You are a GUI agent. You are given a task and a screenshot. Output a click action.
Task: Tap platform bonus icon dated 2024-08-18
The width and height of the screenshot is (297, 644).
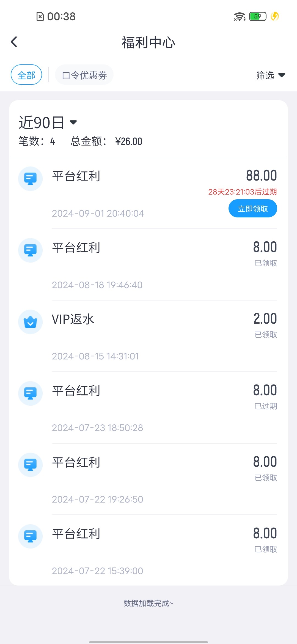[x=30, y=250]
